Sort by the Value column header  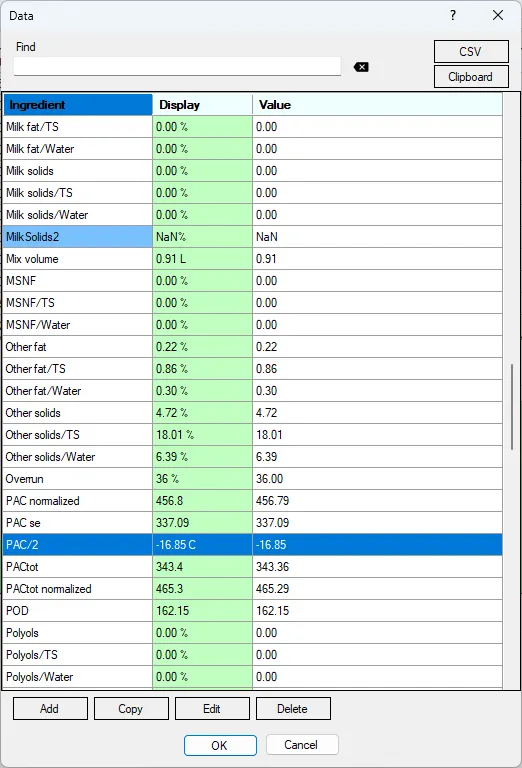pyautogui.click(x=378, y=105)
